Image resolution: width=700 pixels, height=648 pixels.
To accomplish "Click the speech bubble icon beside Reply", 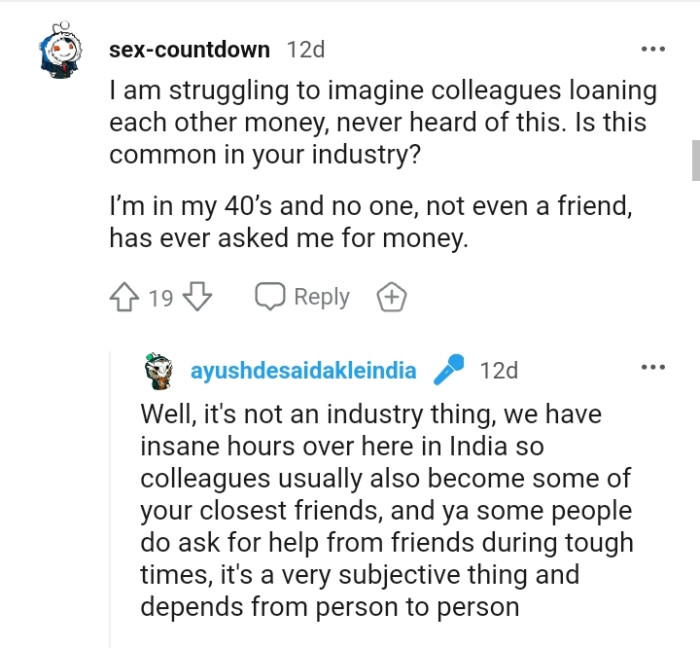I will [x=270, y=297].
